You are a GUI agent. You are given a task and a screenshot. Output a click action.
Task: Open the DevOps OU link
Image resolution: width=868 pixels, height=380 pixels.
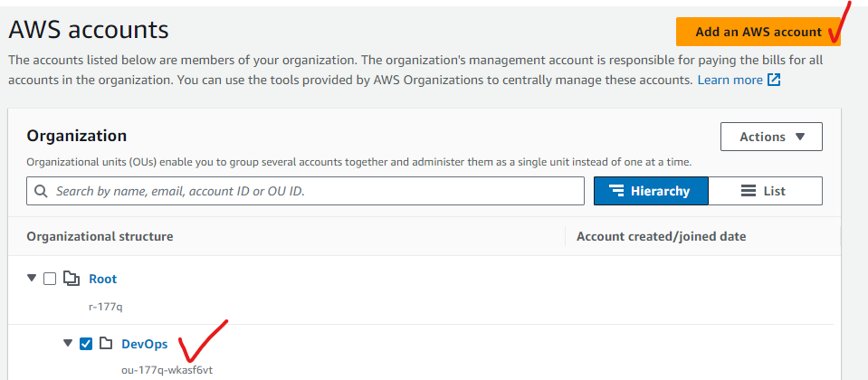pos(144,343)
